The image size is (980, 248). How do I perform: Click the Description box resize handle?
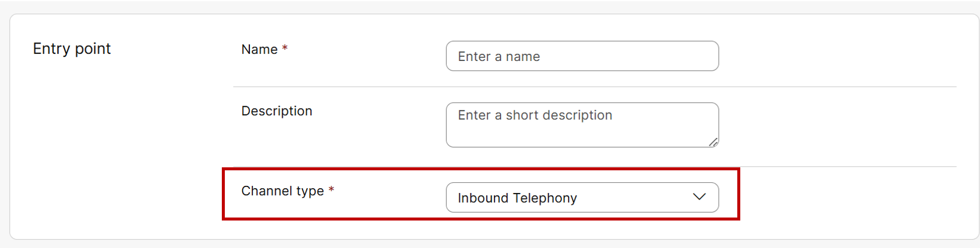click(x=713, y=142)
